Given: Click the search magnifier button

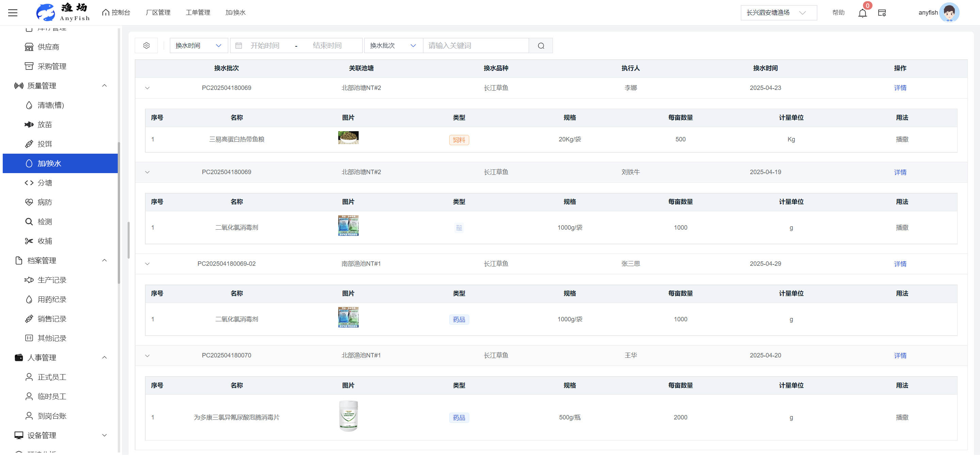Looking at the screenshot, I should point(541,46).
